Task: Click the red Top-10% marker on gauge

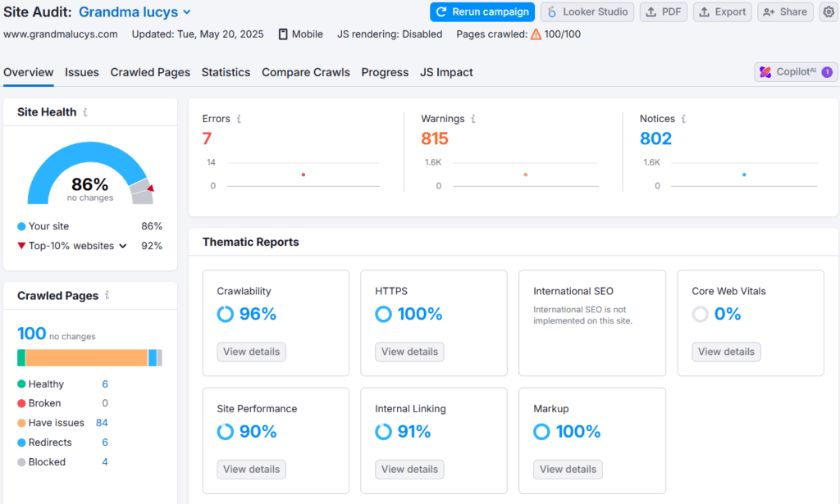Action: coord(151,188)
